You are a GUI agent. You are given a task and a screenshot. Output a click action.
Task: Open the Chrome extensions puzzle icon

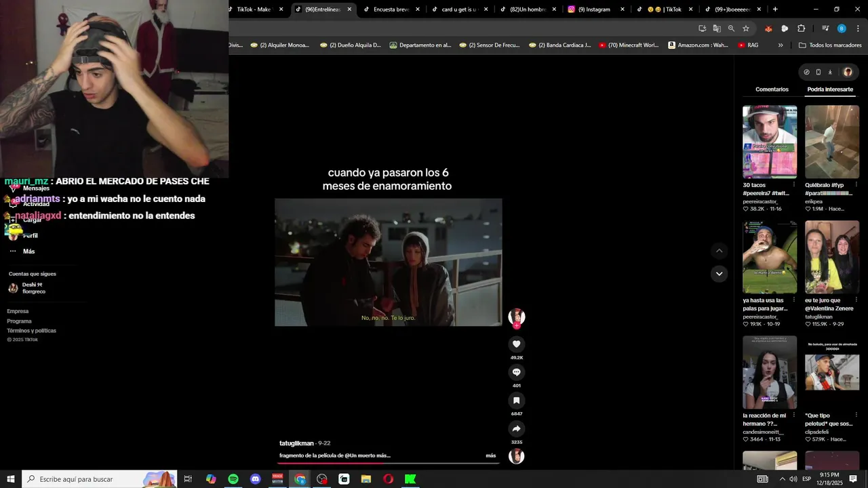802,28
